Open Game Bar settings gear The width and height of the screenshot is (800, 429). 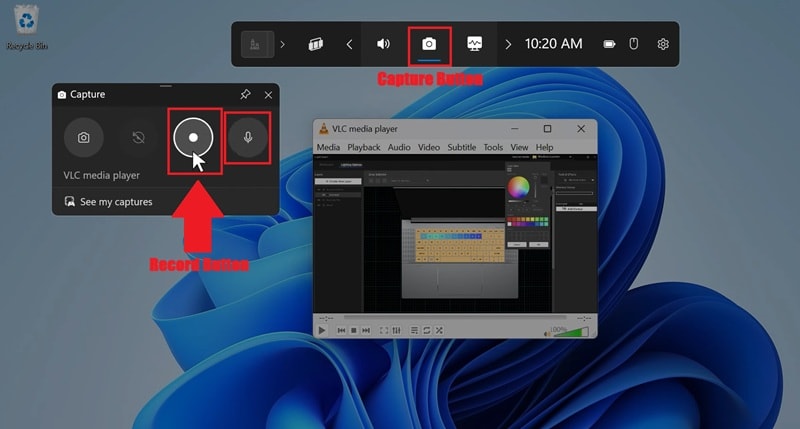663,44
